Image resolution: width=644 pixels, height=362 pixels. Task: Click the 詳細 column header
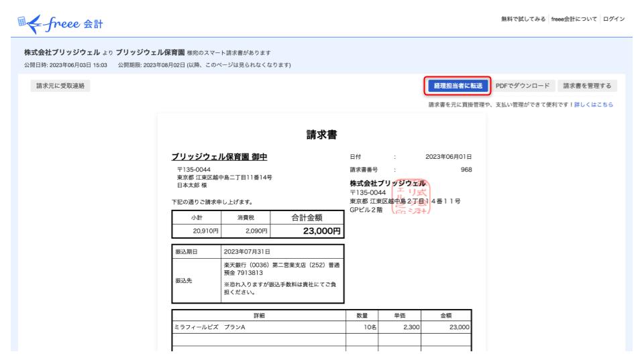tap(259, 315)
